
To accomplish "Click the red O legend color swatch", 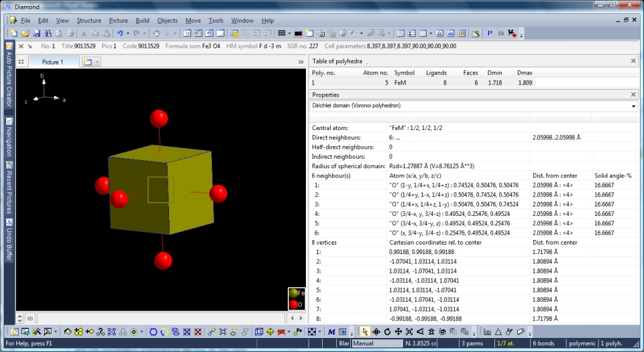I will click(x=292, y=304).
